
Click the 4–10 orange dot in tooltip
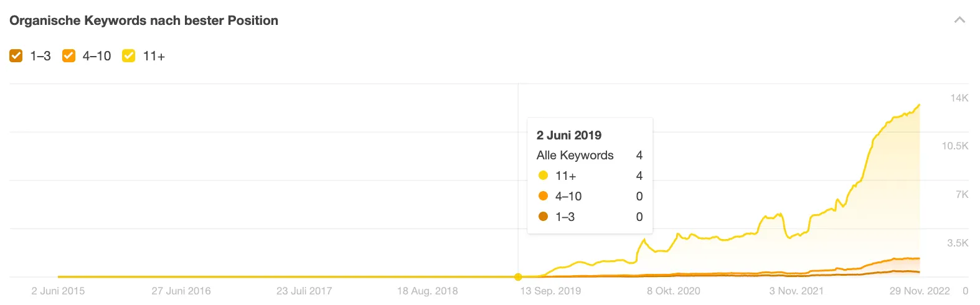click(x=543, y=196)
